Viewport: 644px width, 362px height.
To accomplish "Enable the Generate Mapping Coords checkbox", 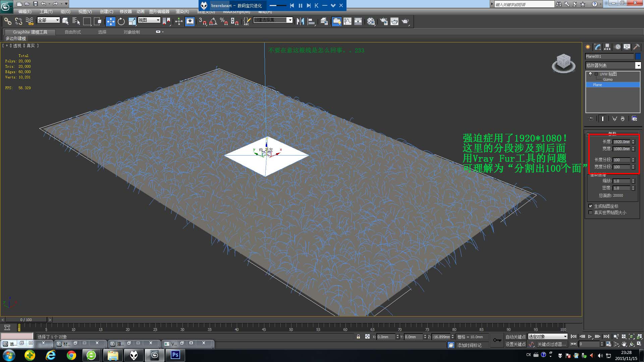I will tap(590, 206).
